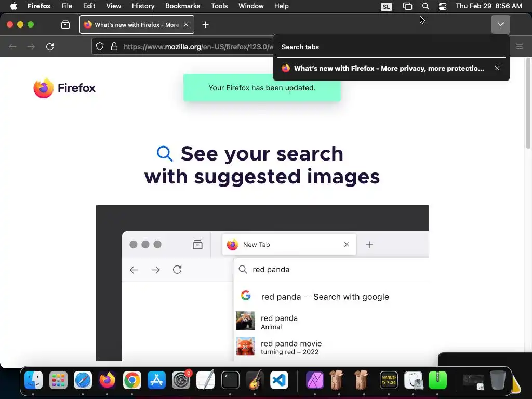This screenshot has height=399, width=532.
Task: Open tracking protection shield icon
Action: tap(99, 46)
